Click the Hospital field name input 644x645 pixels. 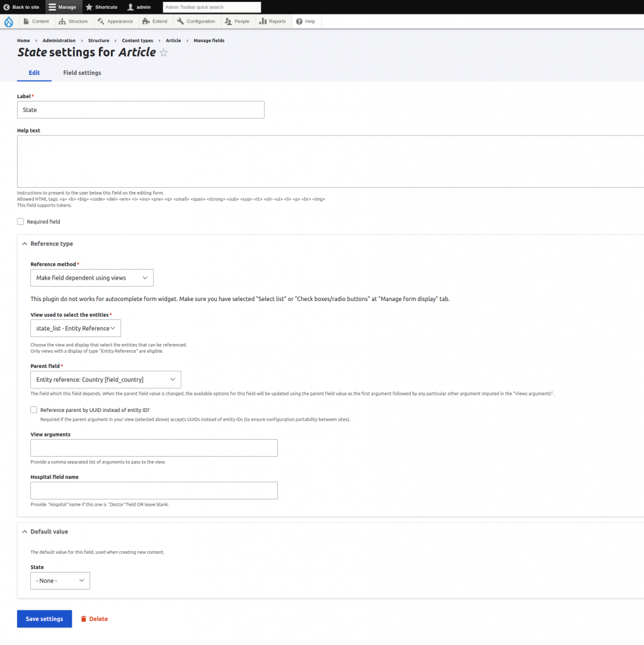(x=154, y=490)
